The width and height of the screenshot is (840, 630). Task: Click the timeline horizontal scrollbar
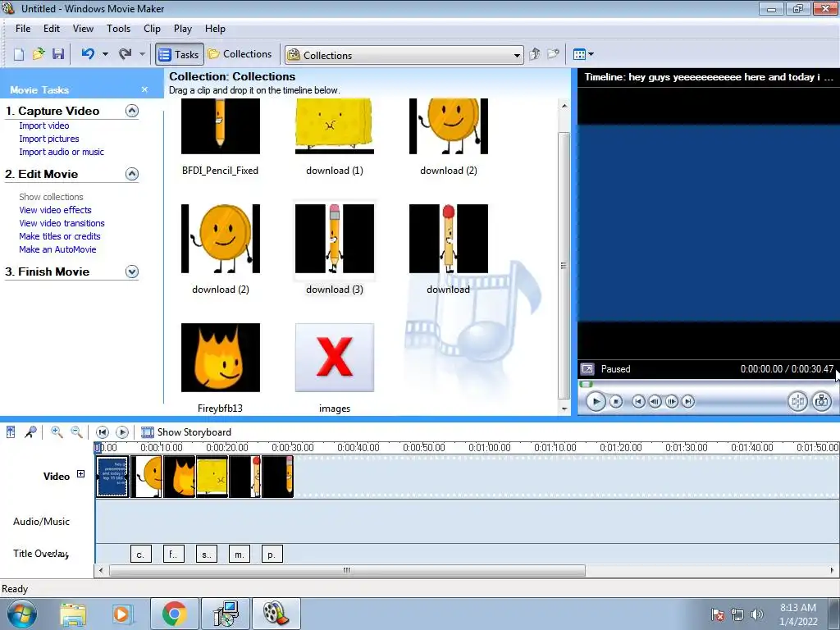[347, 571]
